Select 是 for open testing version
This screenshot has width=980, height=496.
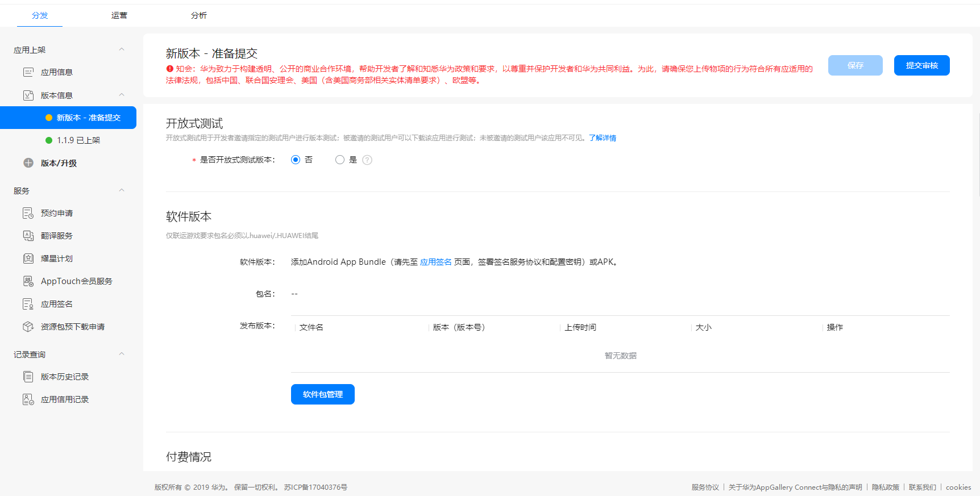340,160
